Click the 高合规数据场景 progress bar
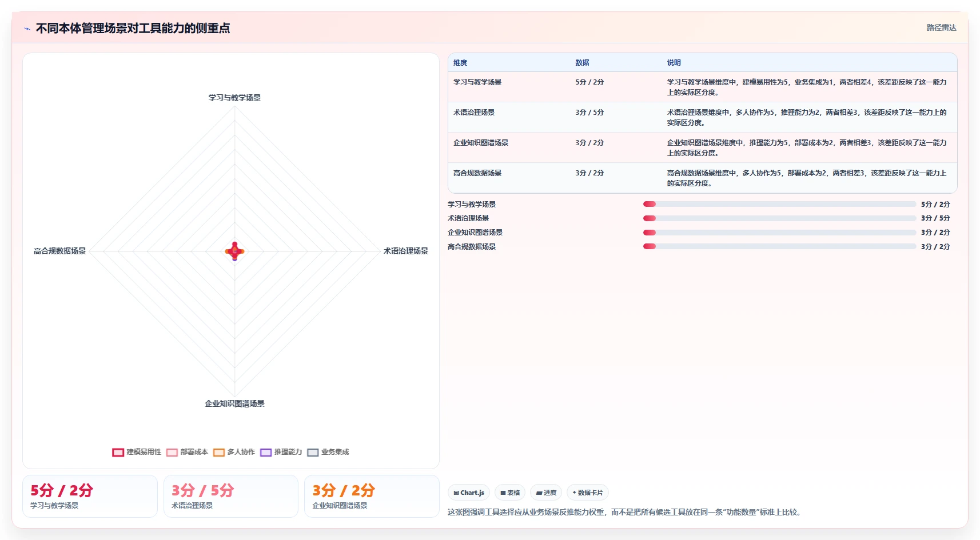This screenshot has height=540, width=980. point(779,247)
